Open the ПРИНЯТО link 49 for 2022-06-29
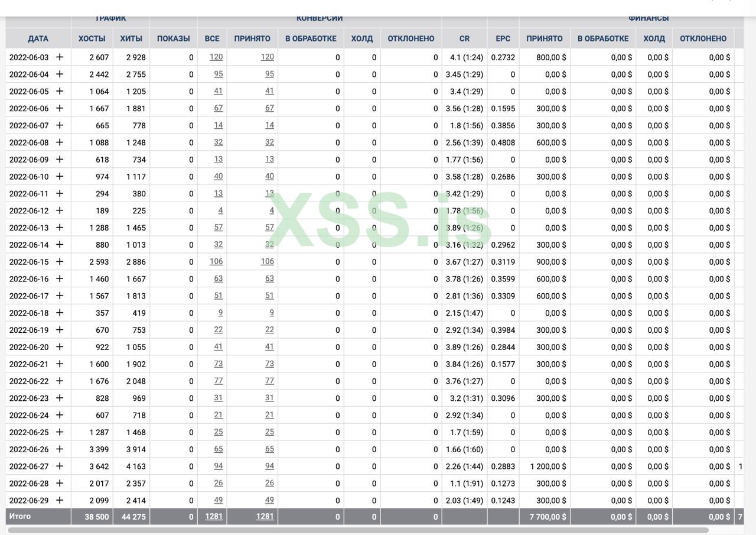This screenshot has height=535, width=756. click(269, 500)
